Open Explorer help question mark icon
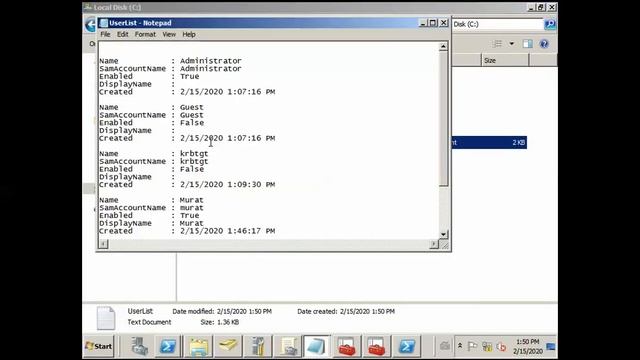 click(x=544, y=44)
